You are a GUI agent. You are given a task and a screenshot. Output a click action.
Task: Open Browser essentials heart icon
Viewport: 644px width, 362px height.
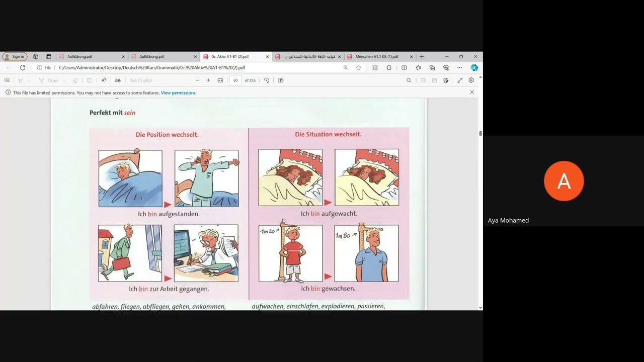click(x=446, y=67)
